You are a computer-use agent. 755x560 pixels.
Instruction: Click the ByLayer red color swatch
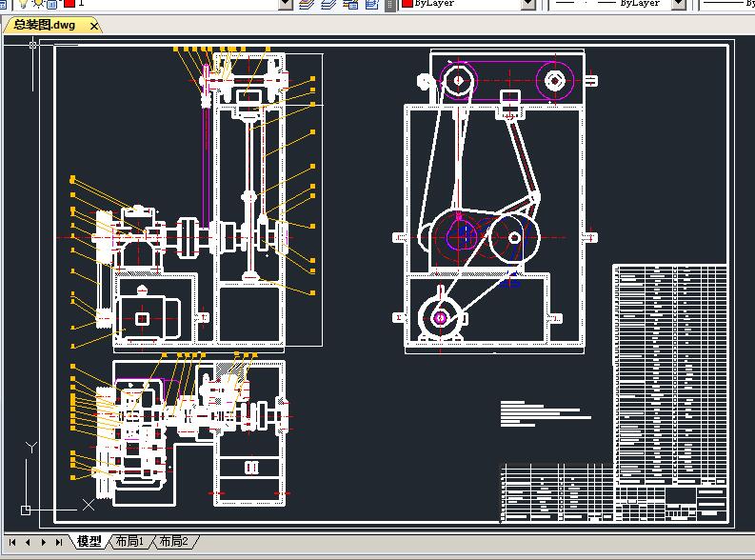pos(407,4)
